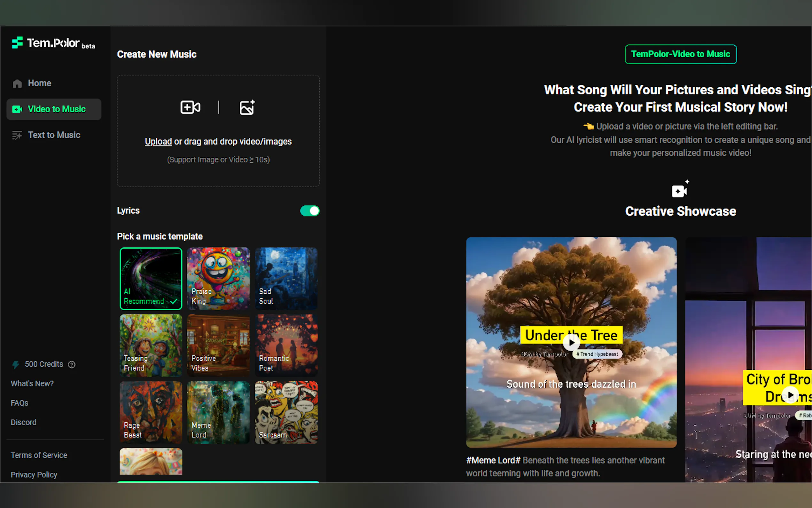
Task: Play the Under the Tree video
Action: [571, 343]
